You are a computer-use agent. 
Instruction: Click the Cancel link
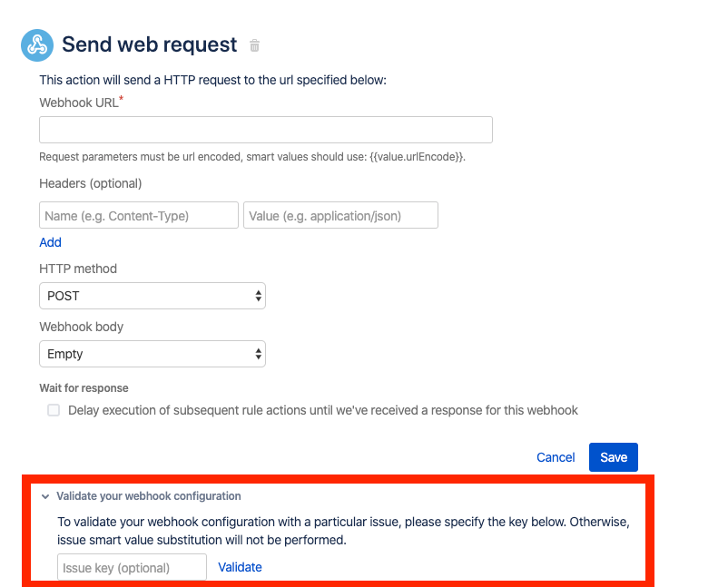pyautogui.click(x=556, y=457)
